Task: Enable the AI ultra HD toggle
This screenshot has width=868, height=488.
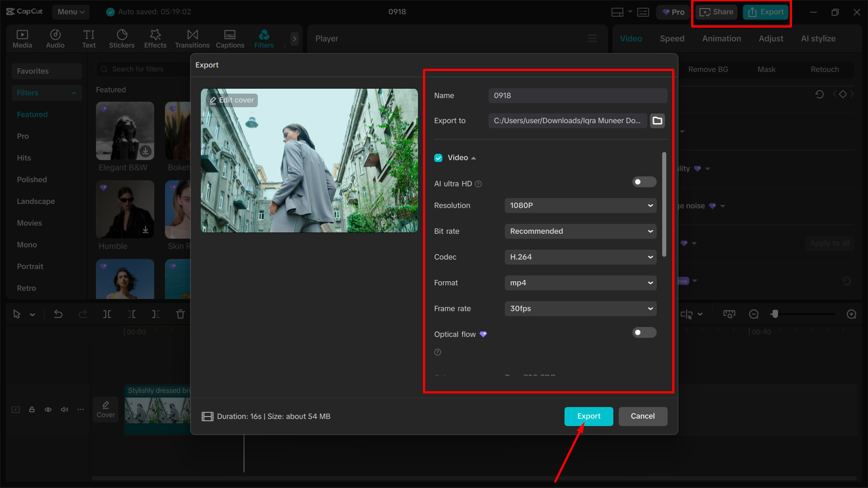Action: tap(644, 181)
